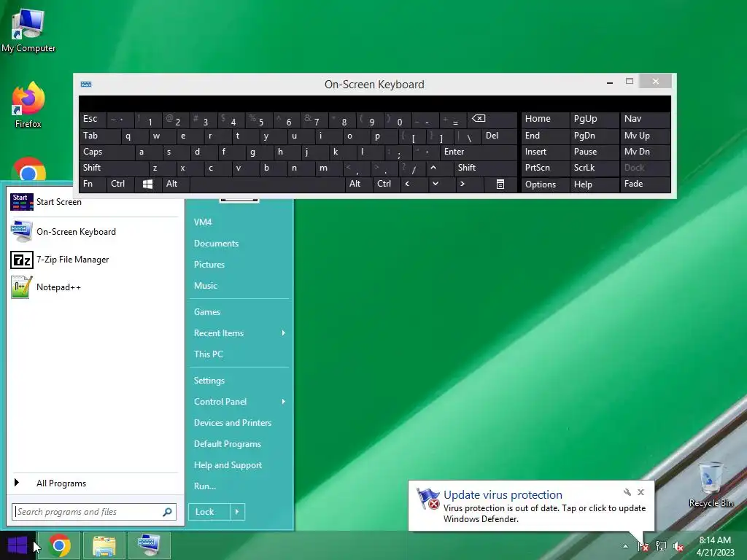
Task: Switch to On-Screen Keyboard taskbar button
Action: pos(149,545)
